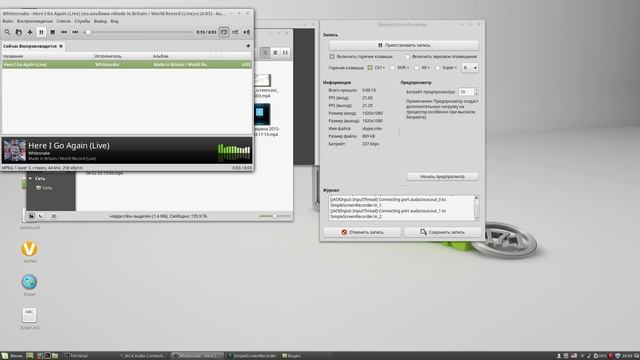The height and width of the screenshot is (360, 640).
Task: Toggle Включить горячие клавиши checkbox
Action: [x=332, y=57]
